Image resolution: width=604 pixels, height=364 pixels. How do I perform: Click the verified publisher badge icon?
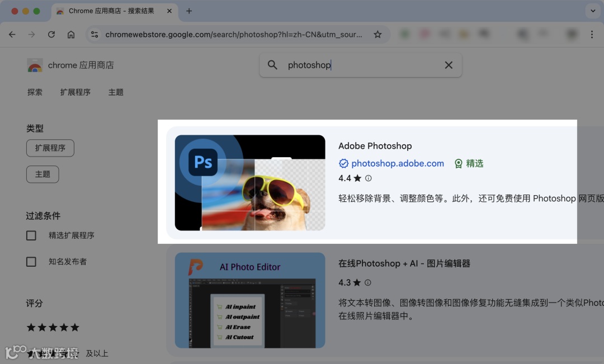[343, 163]
